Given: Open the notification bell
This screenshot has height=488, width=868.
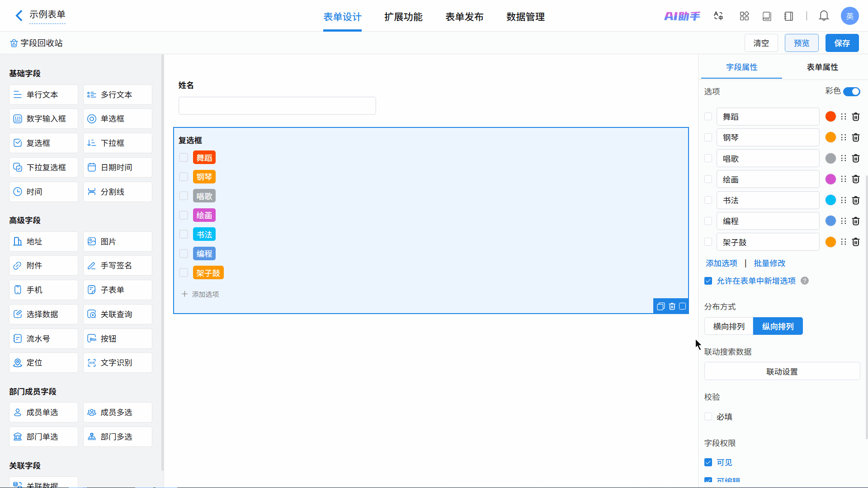Looking at the screenshot, I should (824, 16).
